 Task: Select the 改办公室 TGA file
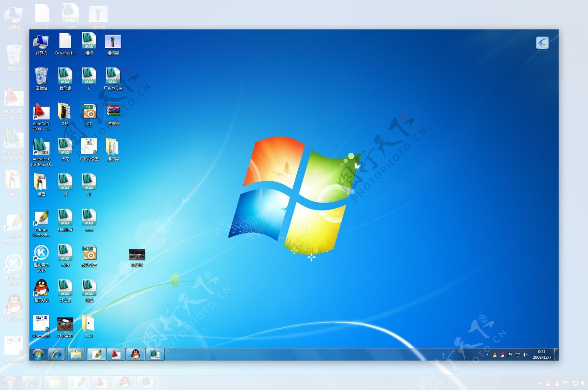click(x=89, y=256)
